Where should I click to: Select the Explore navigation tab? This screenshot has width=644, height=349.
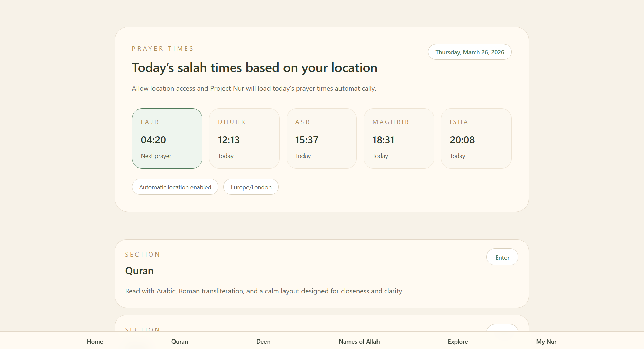point(458,341)
